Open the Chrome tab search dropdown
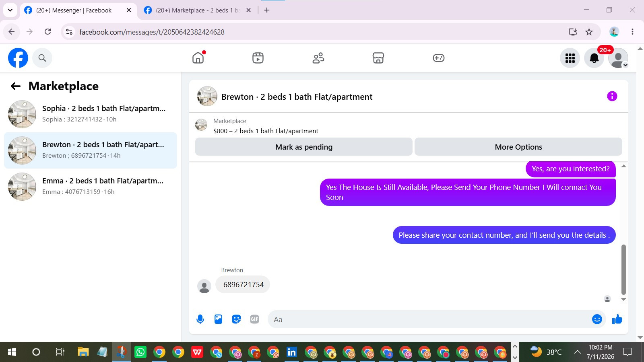This screenshot has width=644, height=362. point(10,10)
